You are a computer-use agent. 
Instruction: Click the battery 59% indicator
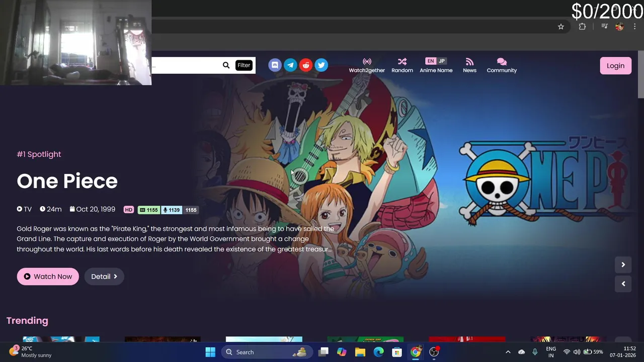point(593,352)
